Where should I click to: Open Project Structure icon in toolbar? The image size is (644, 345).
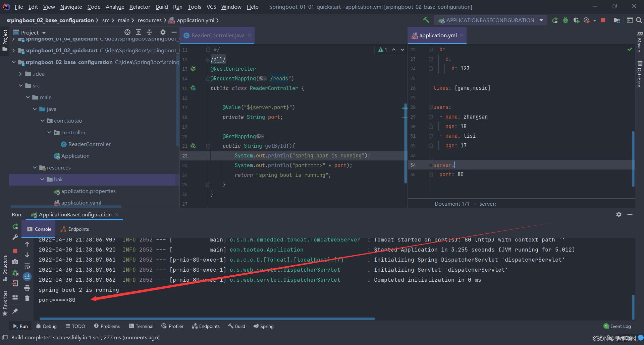point(616,20)
